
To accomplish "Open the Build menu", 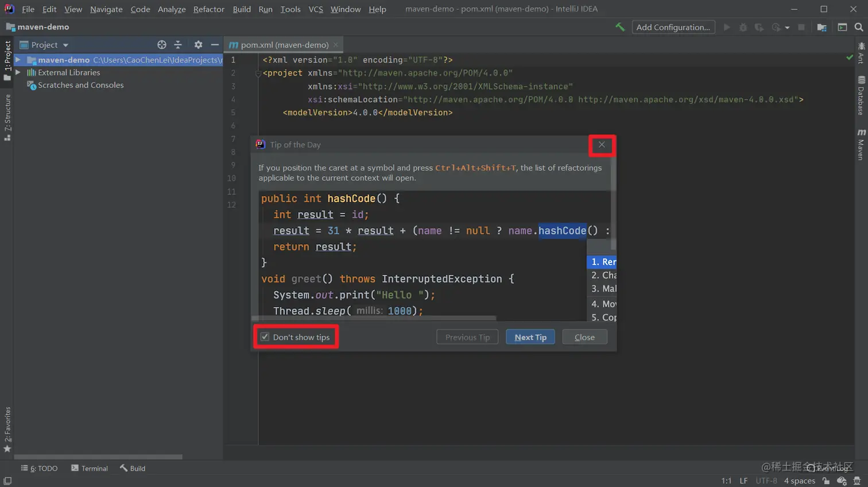I will coord(242,9).
